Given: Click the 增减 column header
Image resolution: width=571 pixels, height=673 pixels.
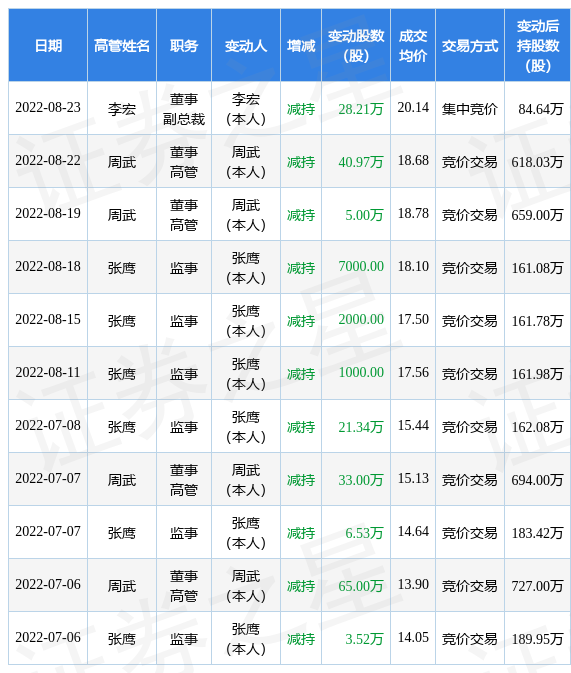Looking at the screenshot, I should coord(301,45).
